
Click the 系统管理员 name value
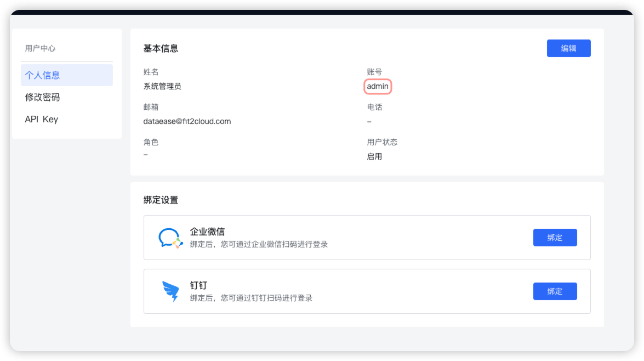[x=162, y=86]
